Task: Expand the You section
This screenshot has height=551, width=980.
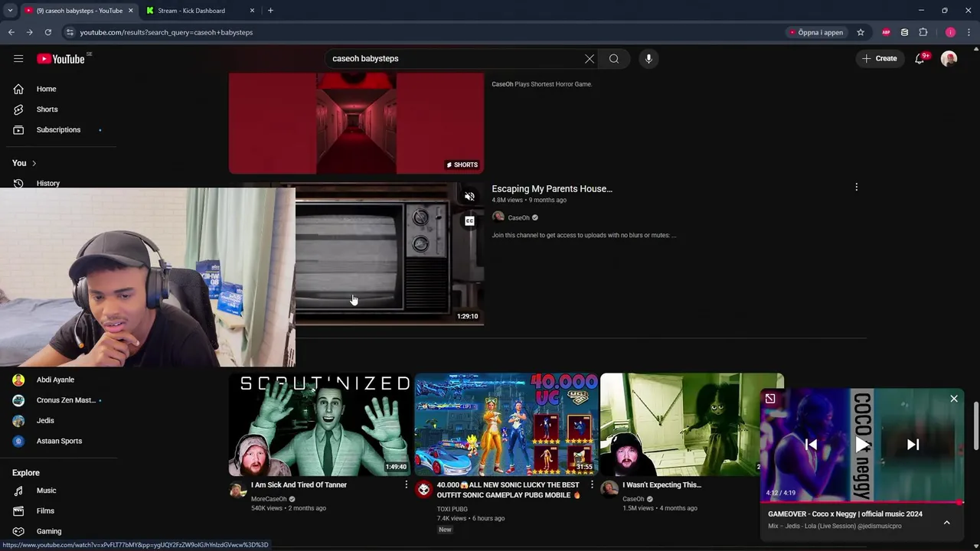Action: click(24, 163)
